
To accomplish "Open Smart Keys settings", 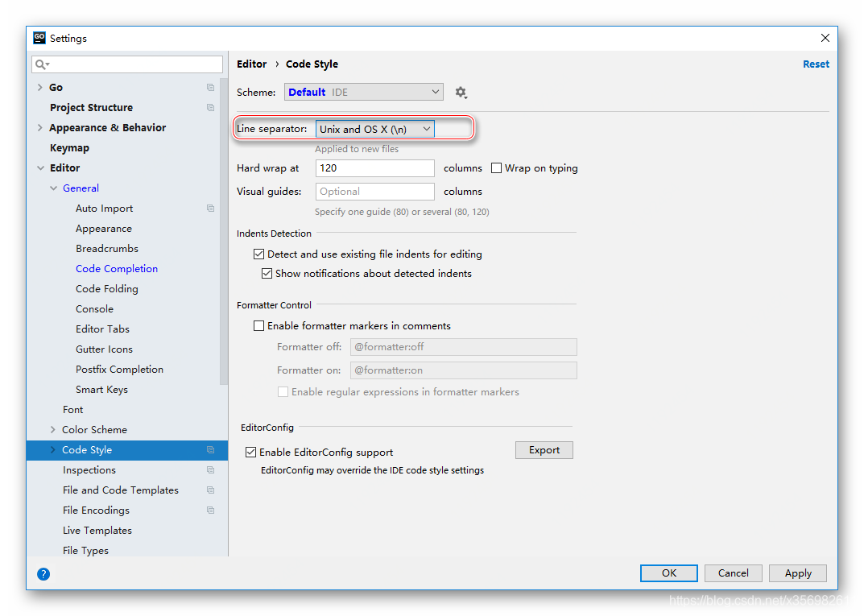I will (101, 390).
